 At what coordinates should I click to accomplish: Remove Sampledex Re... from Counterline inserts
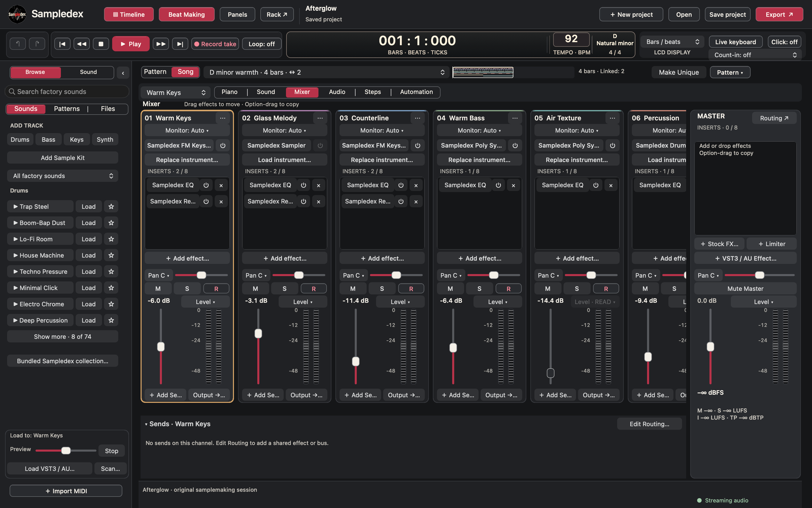(416, 202)
